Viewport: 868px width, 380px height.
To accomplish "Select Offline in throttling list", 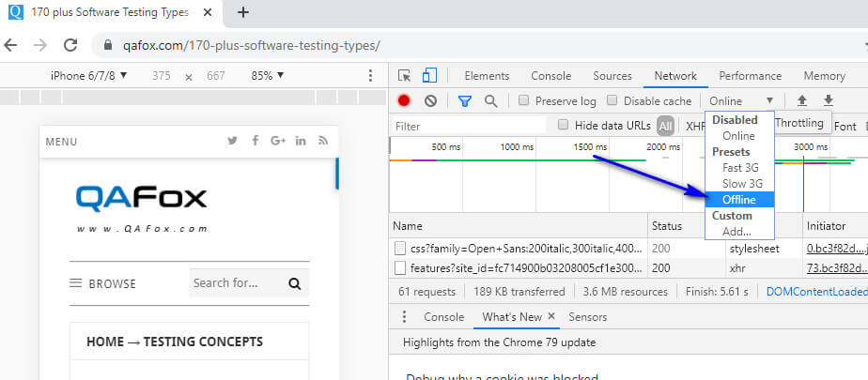I will click(739, 200).
